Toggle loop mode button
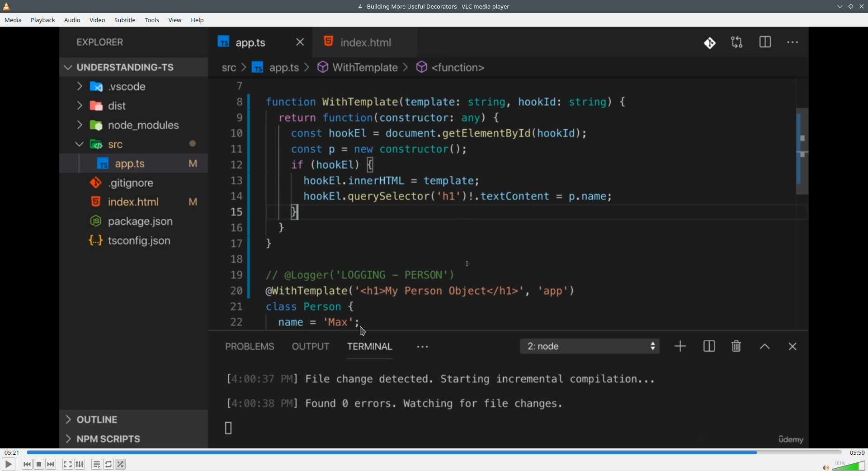The height and width of the screenshot is (471, 868). [x=109, y=464]
